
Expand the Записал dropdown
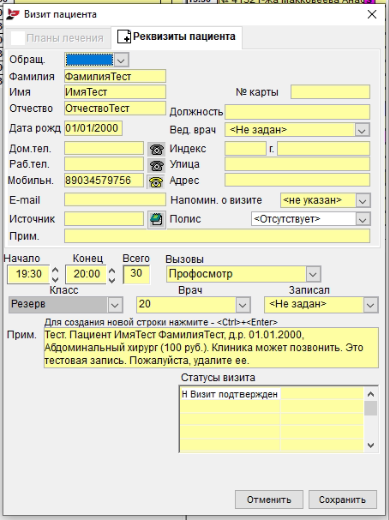tap(370, 305)
